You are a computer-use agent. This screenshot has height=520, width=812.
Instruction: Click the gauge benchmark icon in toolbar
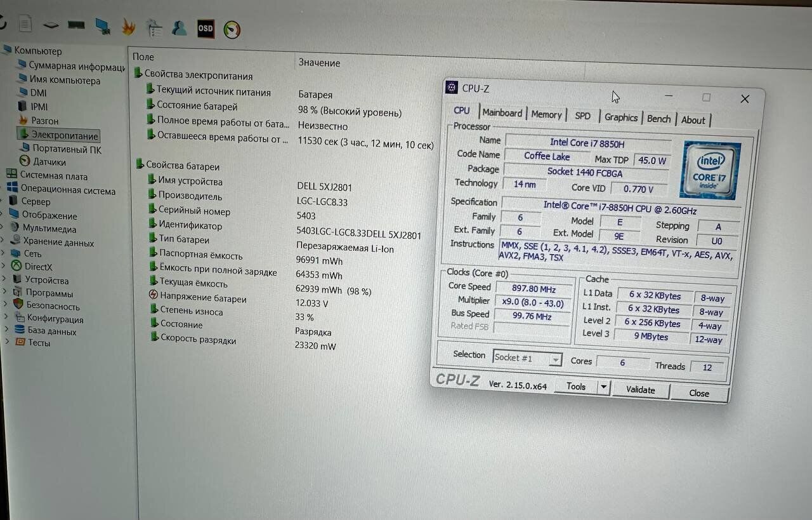[x=232, y=29]
